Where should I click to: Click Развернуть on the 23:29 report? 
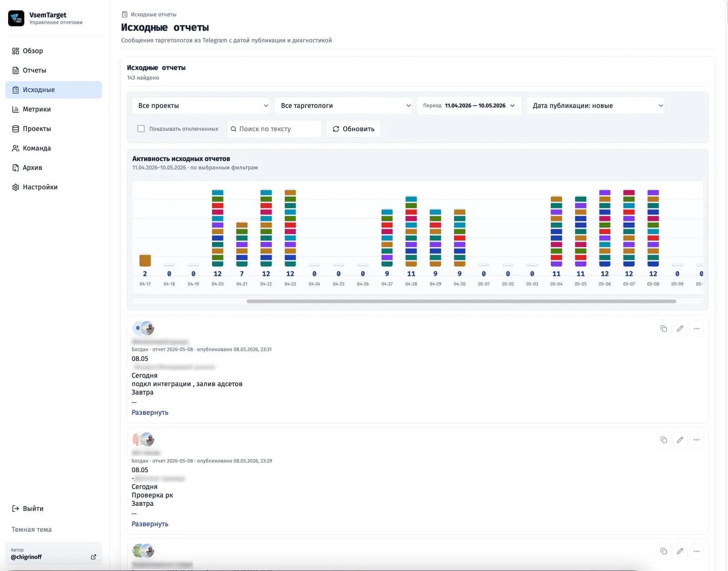point(150,524)
